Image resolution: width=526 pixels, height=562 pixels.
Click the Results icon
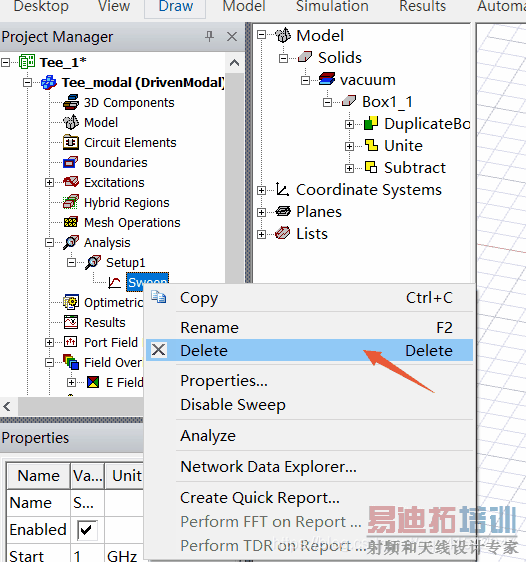pos(71,322)
